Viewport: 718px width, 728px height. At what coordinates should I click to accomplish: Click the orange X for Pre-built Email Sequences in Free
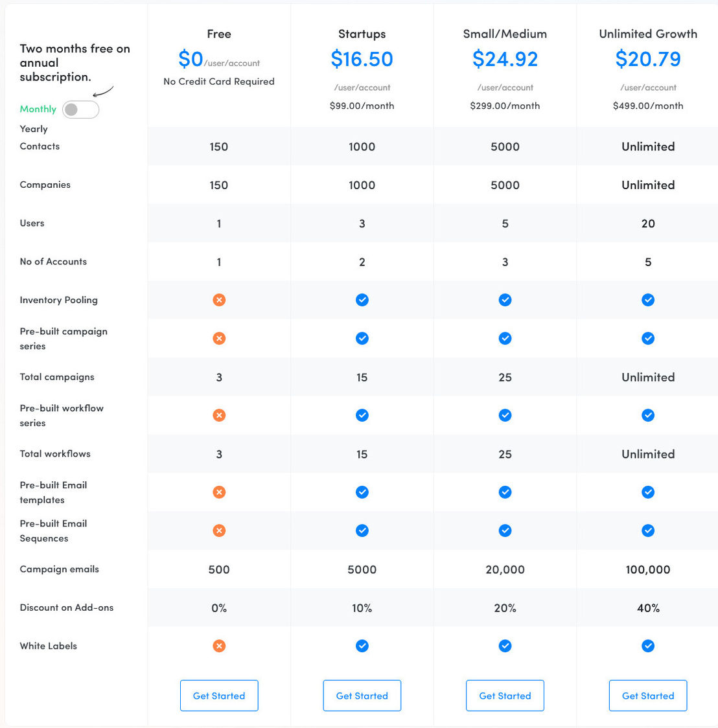219,530
